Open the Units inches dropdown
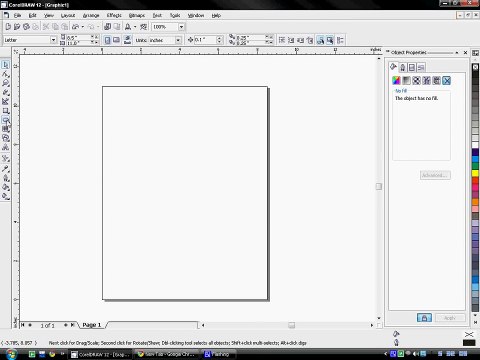 [x=178, y=40]
